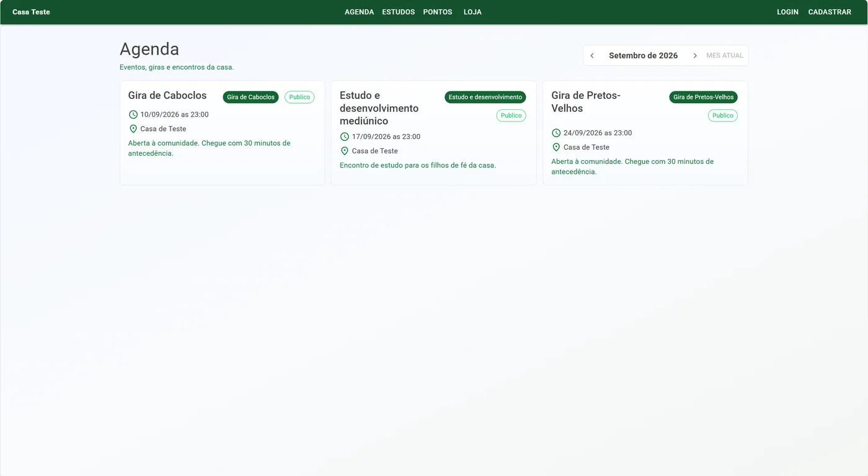Open the Estudo e desenvolvimento mediúnico event title
Image resolution: width=868 pixels, height=476 pixels.
coord(379,108)
